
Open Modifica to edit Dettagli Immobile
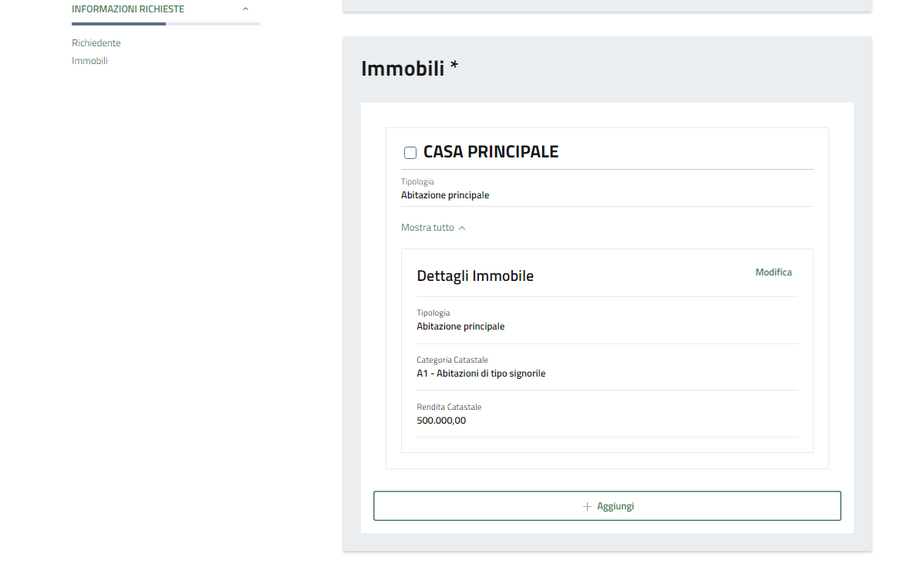pos(773,272)
